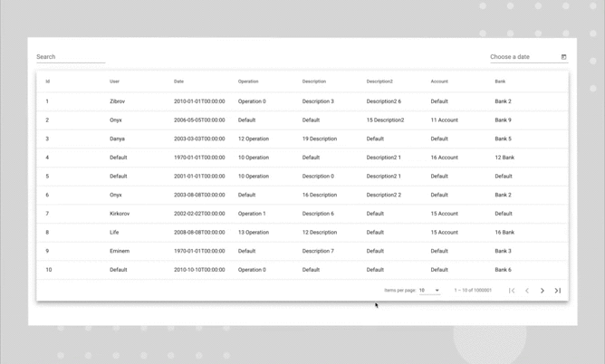The image size is (605, 364).
Task: Click the date '2001-01-01T00:00:00'
Action: 199,177
